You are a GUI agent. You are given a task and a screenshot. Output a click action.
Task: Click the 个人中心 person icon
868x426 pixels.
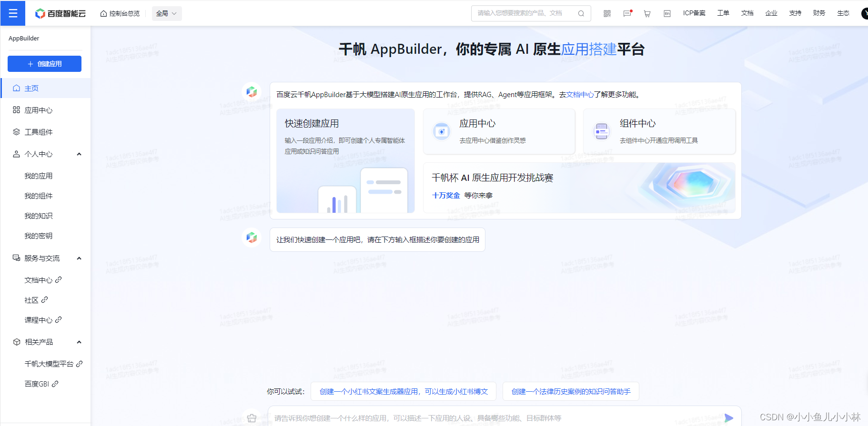coord(16,154)
